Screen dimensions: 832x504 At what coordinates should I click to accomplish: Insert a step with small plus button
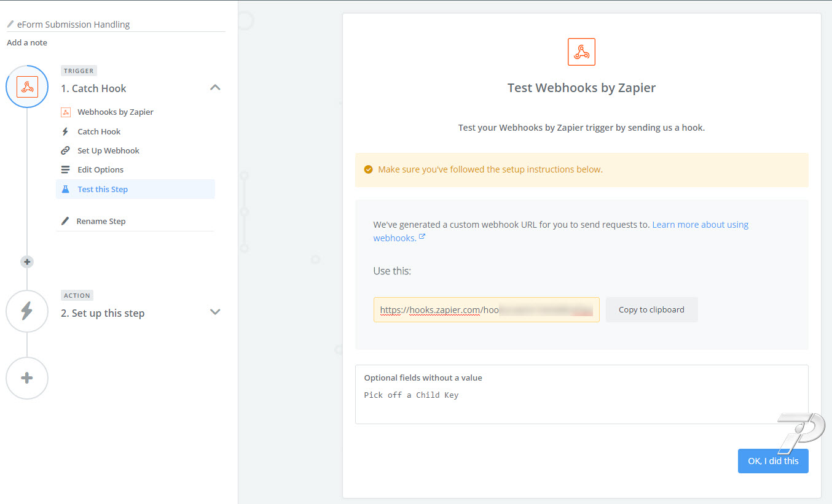tap(26, 262)
